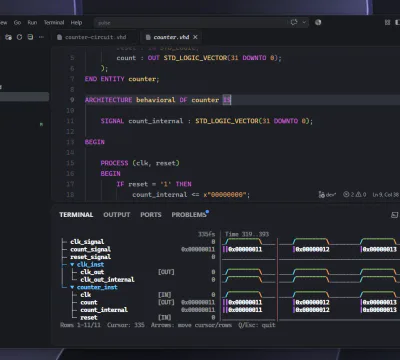
Task: Open the three-dots more actions menu
Action: 41,37
